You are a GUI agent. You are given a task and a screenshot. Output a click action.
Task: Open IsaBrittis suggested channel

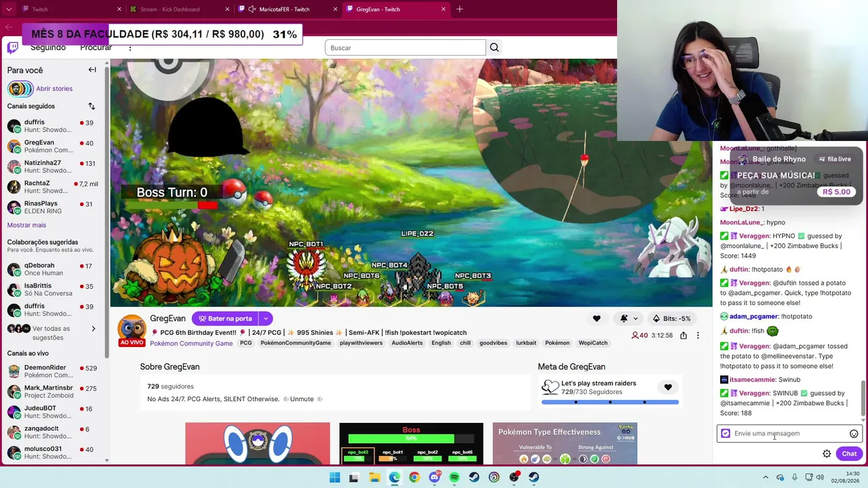[53, 289]
